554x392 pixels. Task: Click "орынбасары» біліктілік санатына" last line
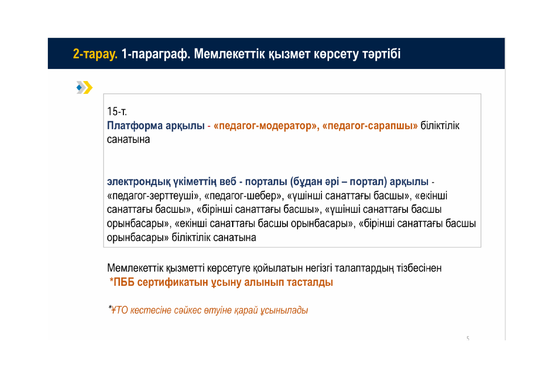pyautogui.click(x=181, y=237)
